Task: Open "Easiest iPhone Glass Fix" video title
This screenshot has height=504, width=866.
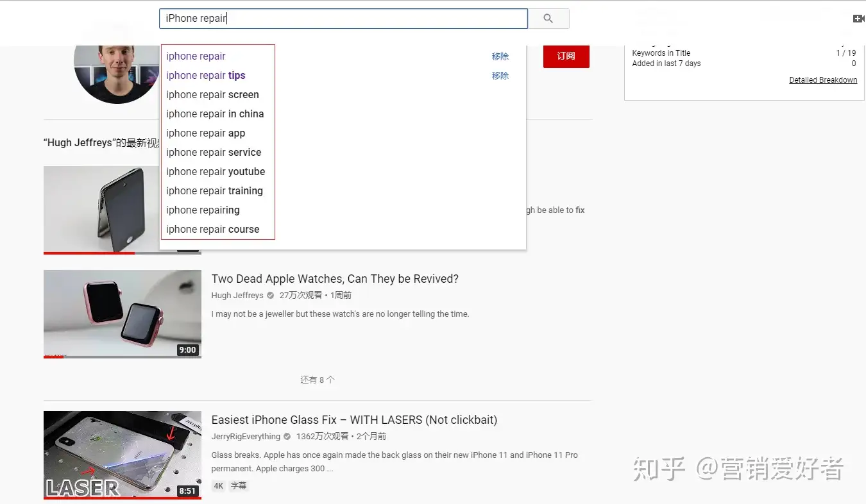Action: tap(354, 420)
